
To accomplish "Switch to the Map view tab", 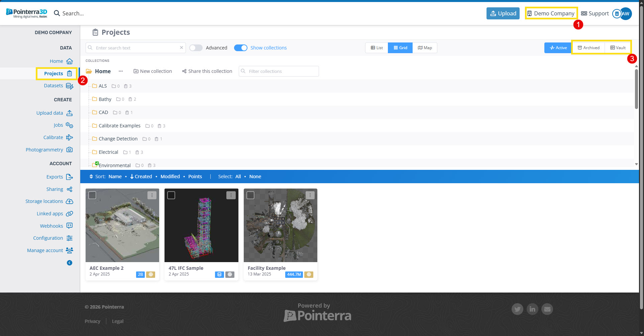I will (425, 48).
